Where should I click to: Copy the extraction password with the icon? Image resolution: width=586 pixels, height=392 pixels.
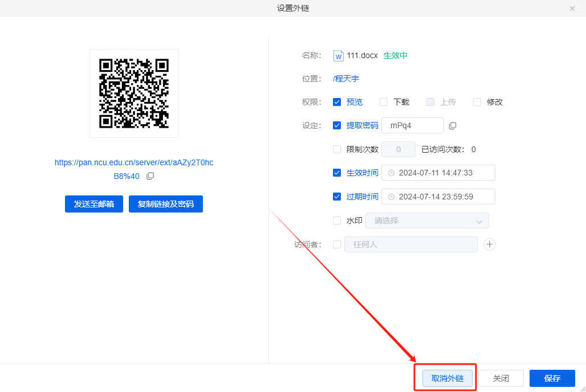click(x=453, y=126)
